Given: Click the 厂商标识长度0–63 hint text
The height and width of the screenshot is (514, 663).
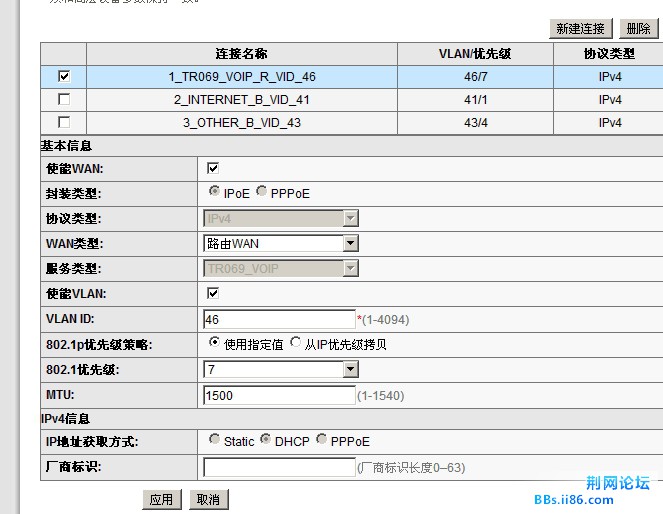Looking at the screenshot, I should point(411,468).
